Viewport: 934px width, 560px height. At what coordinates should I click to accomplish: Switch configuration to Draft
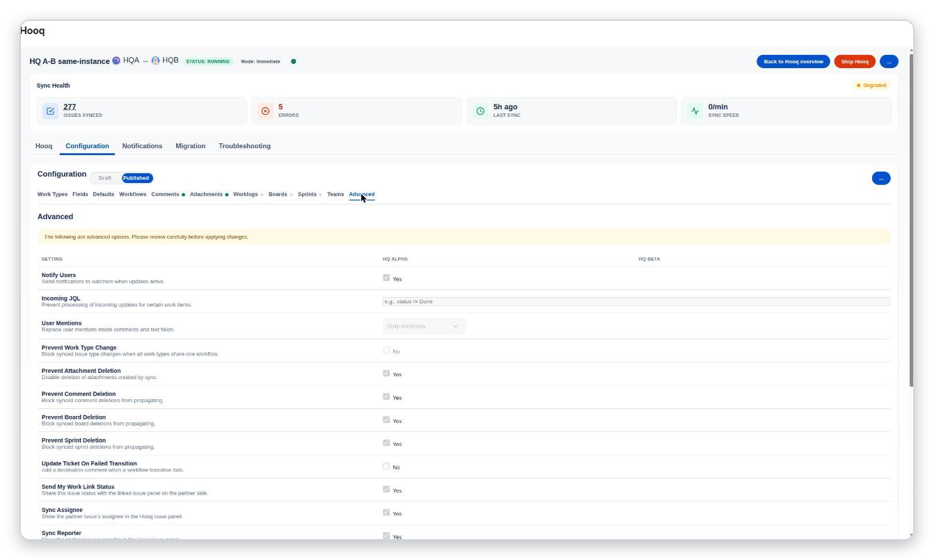click(105, 178)
